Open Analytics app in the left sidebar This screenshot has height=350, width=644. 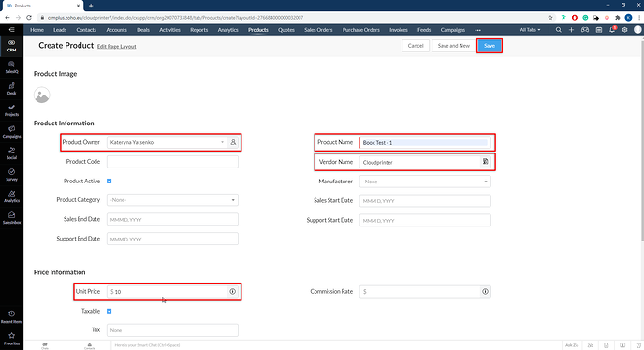point(11,197)
